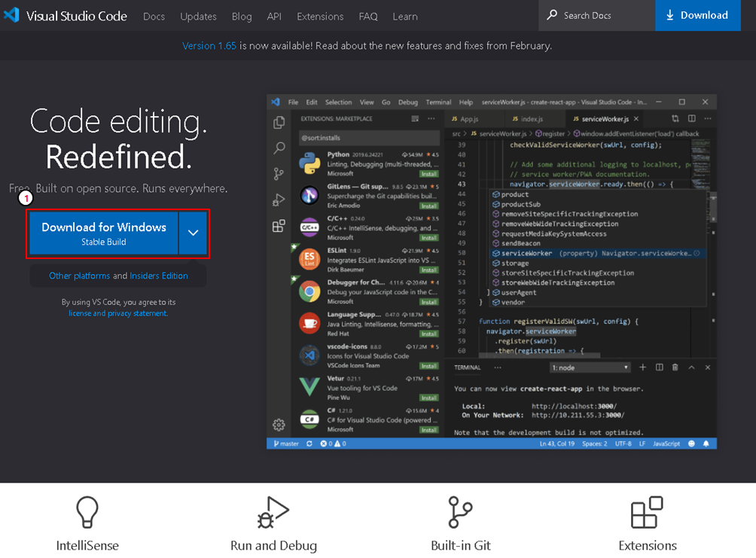The image size is (756, 558).
Task: Open the Docs navigation link
Action: click(x=154, y=17)
